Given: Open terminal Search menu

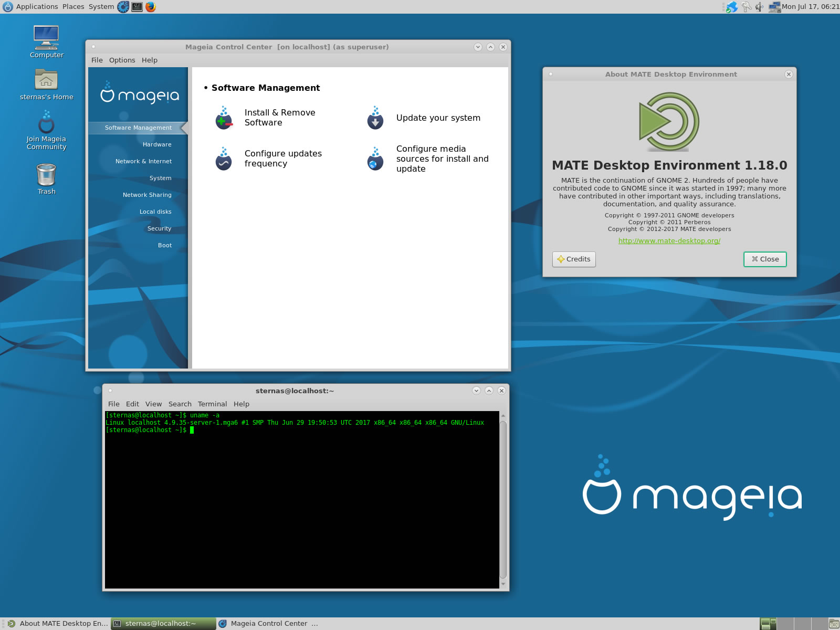Looking at the screenshot, I should pos(180,404).
